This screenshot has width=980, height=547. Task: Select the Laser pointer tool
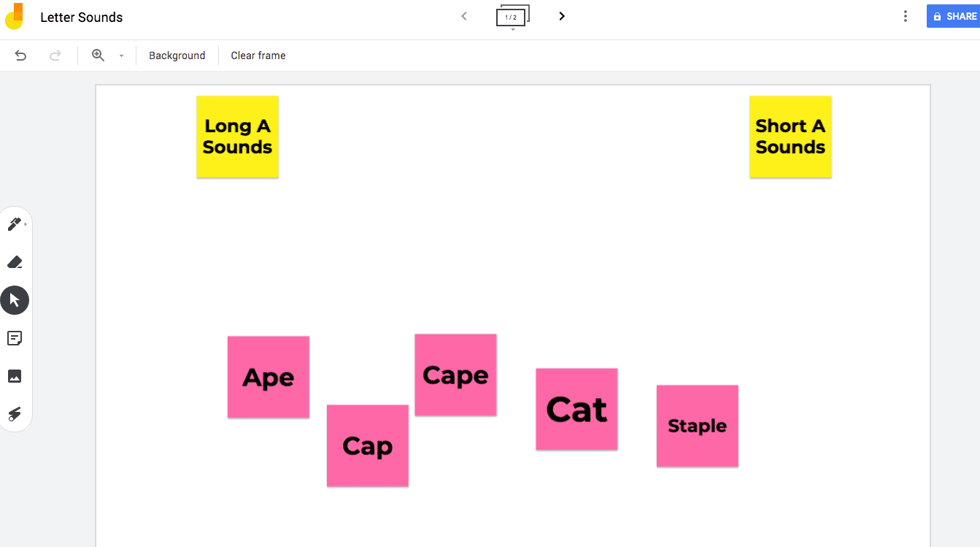click(15, 414)
